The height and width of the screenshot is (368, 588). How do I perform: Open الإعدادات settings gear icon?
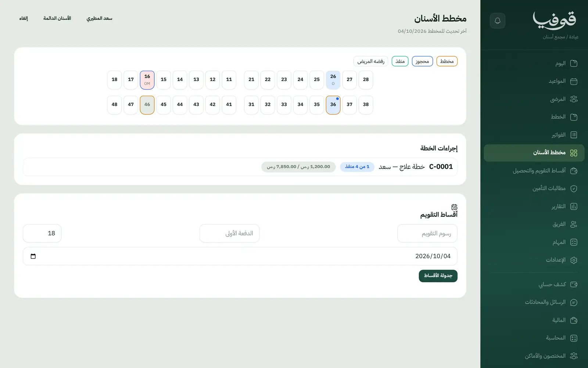point(574,260)
